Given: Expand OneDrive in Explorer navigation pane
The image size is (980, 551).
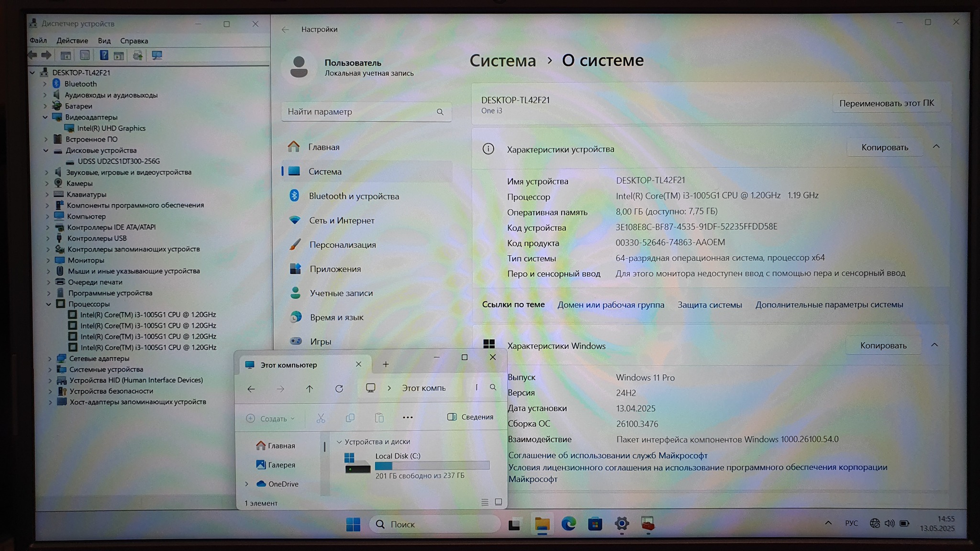Looking at the screenshot, I should 247,484.
